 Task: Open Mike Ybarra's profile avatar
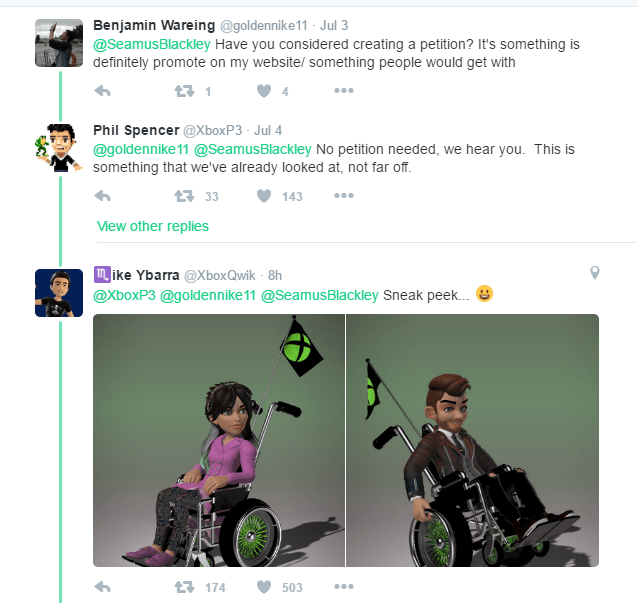coord(58,292)
